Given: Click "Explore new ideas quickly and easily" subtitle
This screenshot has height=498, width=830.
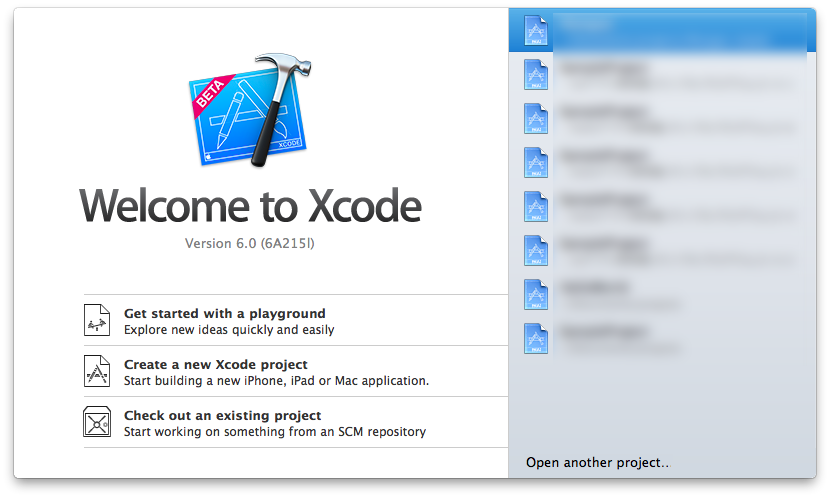Looking at the screenshot, I should (229, 330).
